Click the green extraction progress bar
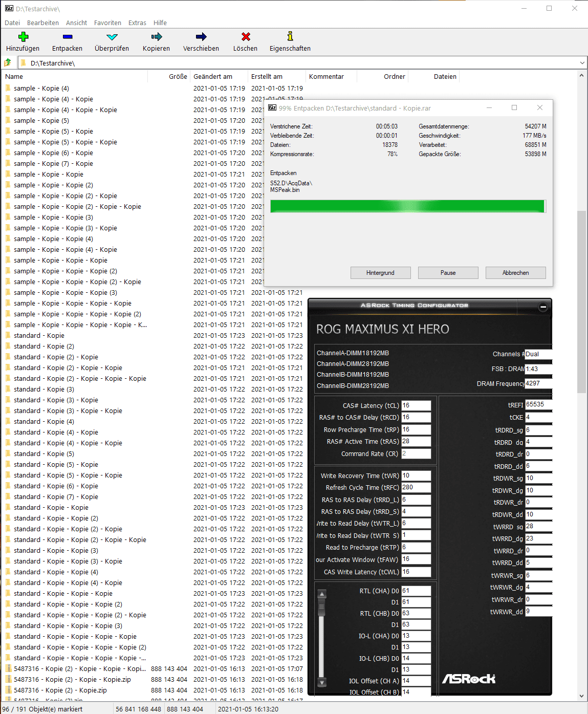Screen dimensions: 588x714 pos(408,206)
